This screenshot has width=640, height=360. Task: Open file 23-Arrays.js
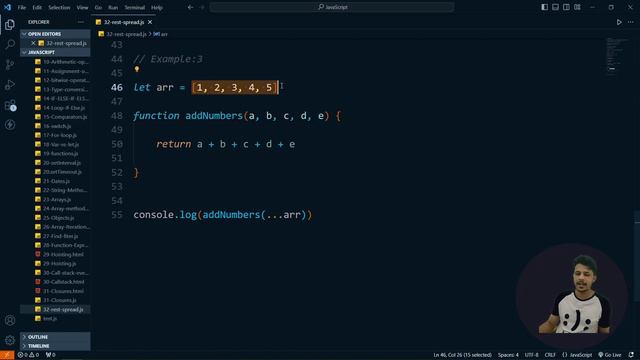(x=57, y=200)
